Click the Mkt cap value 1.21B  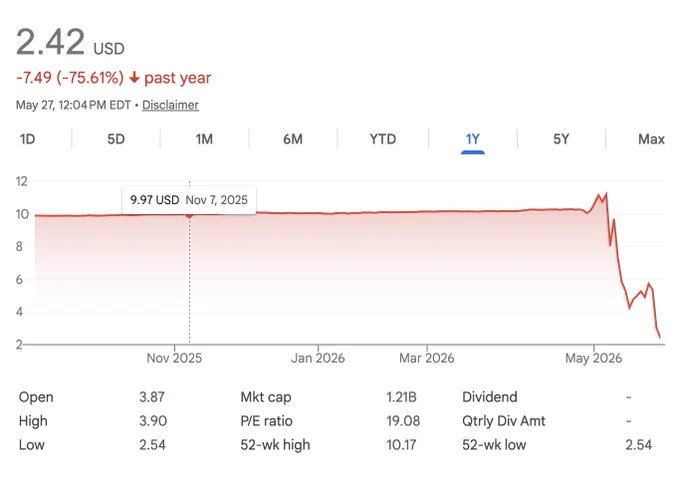click(x=401, y=397)
